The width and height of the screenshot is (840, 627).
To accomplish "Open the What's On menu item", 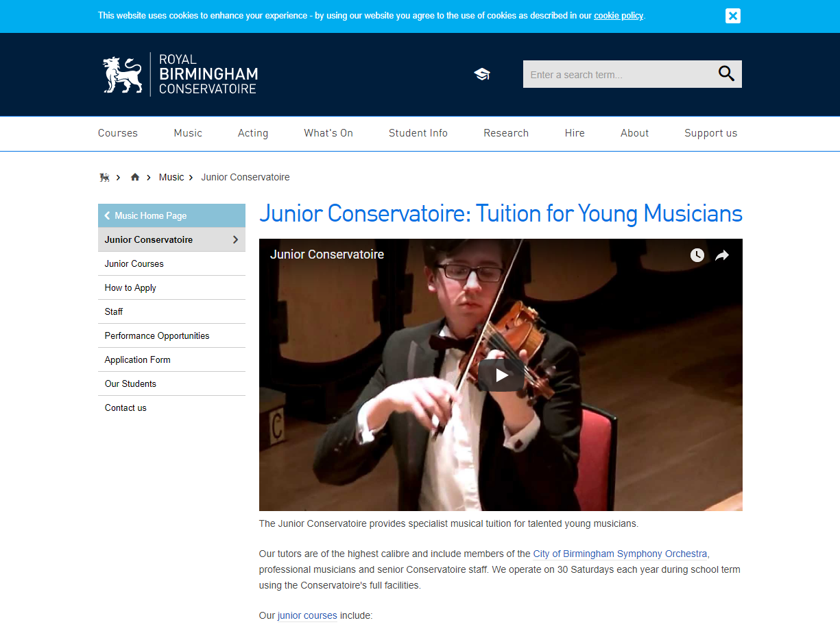I will [x=328, y=133].
